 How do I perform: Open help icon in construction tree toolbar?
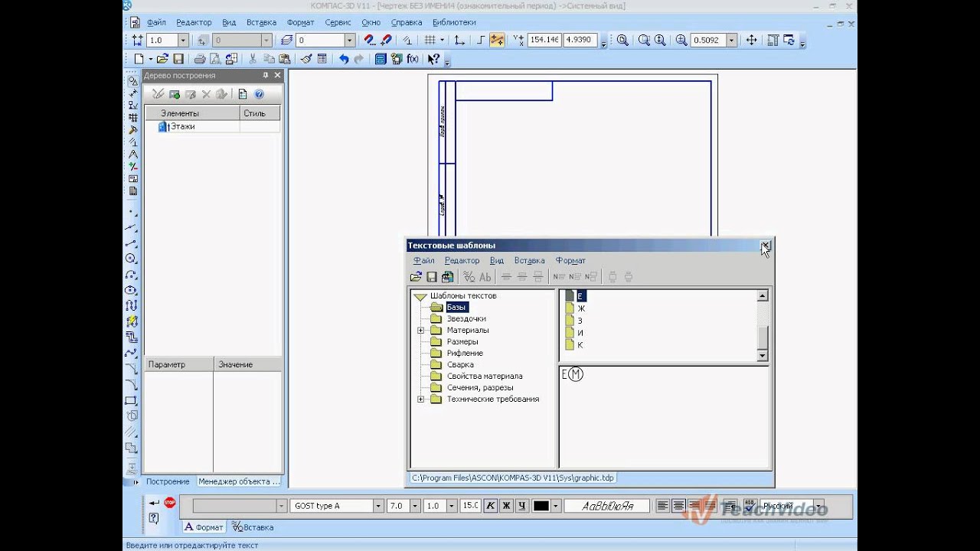click(259, 94)
